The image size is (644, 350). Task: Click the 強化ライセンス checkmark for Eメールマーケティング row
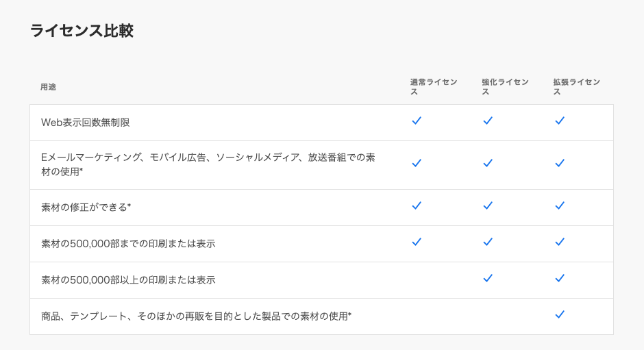tap(488, 163)
